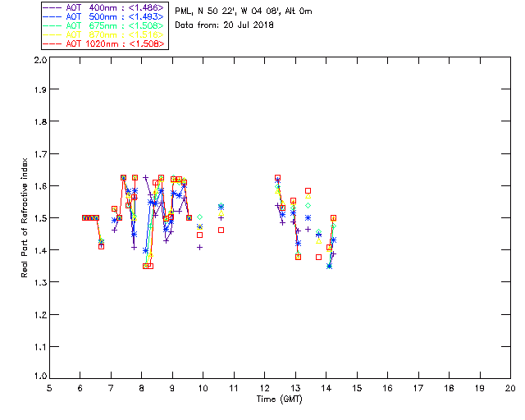The width and height of the screenshot is (525, 420).
Task: Select the AOT 675nm legend entry
Action: pos(103,25)
